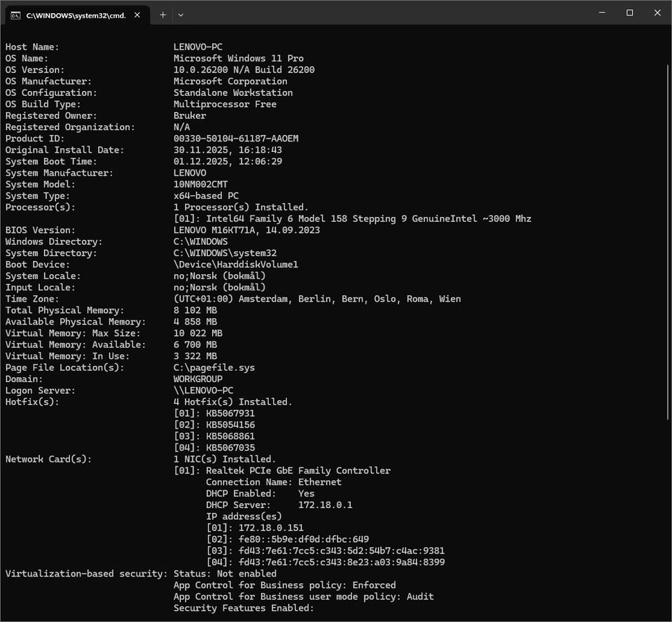672x622 pixels.
Task: Click user mode policy: Audit line
Action: coord(303,597)
